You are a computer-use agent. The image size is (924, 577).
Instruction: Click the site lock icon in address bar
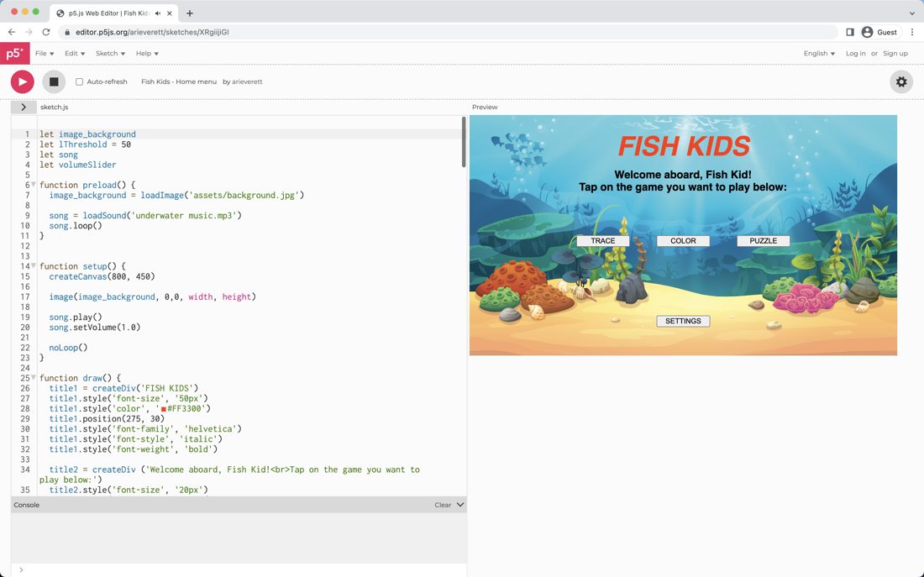[67, 33]
